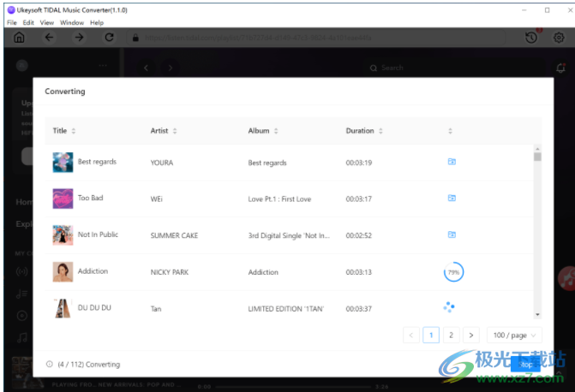Screen dimensions: 575x392
Task: Reload the page with refresh icon
Action: coord(110,38)
